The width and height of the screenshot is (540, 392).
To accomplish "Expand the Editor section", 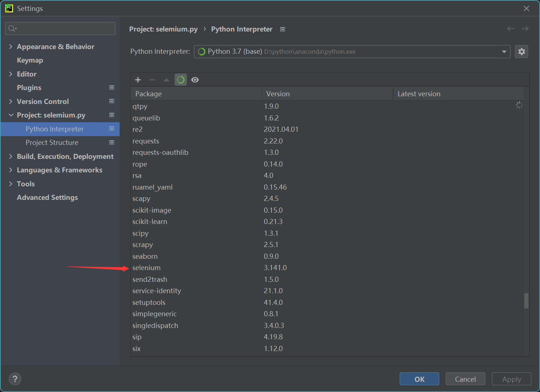I will point(11,74).
